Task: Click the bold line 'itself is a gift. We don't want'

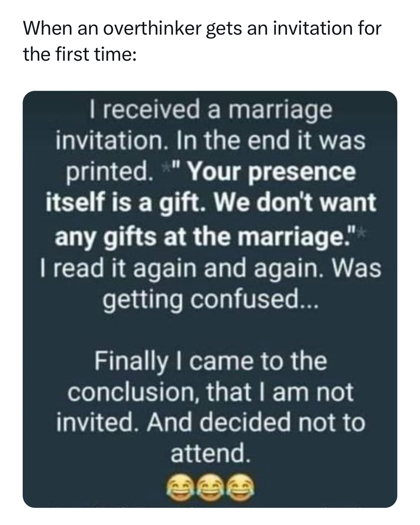Action: click(x=211, y=202)
